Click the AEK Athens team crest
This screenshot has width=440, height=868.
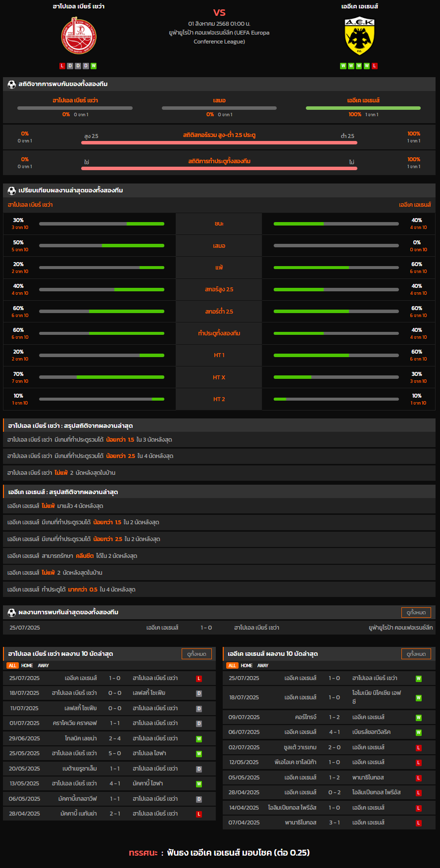pyautogui.click(x=359, y=36)
